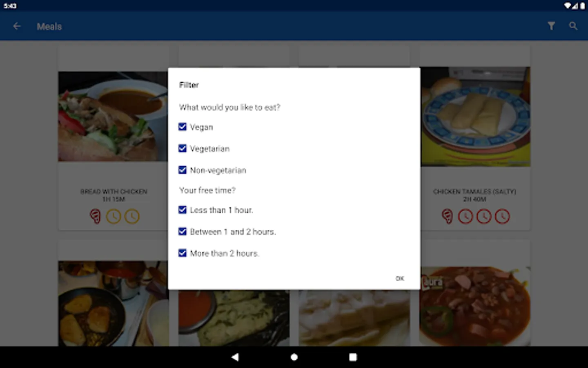588x368 pixels.
Task: Tap the back arrow next to Meals
Action: pos(17,26)
